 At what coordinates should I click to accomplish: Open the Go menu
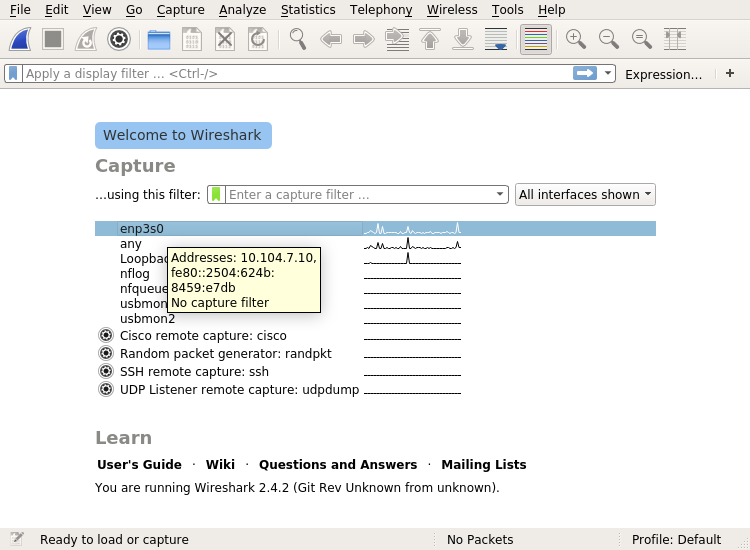click(134, 10)
